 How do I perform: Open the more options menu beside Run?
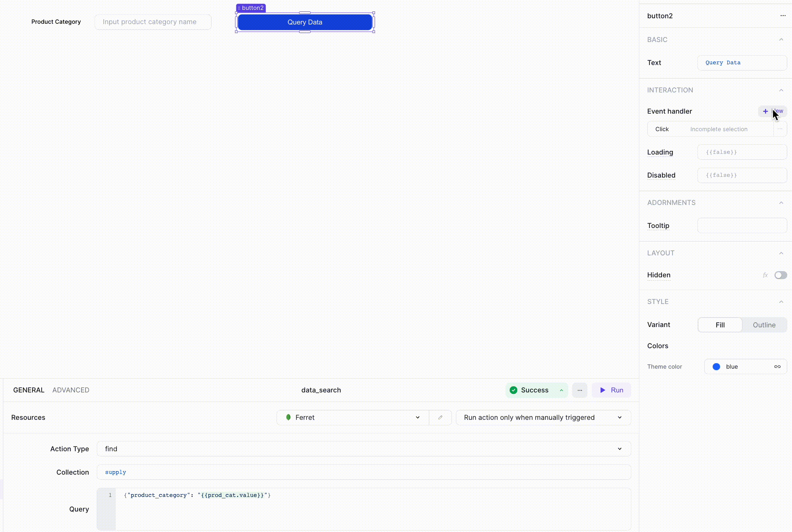pos(579,390)
